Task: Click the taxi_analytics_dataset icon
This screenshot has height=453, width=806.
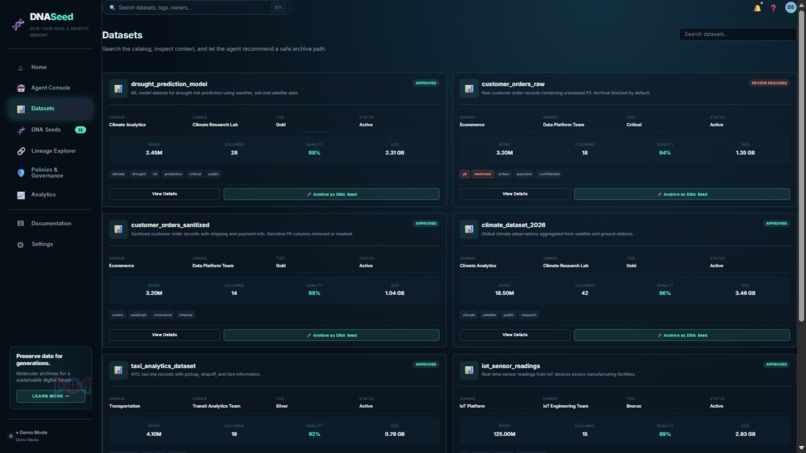Action: pyautogui.click(x=118, y=370)
